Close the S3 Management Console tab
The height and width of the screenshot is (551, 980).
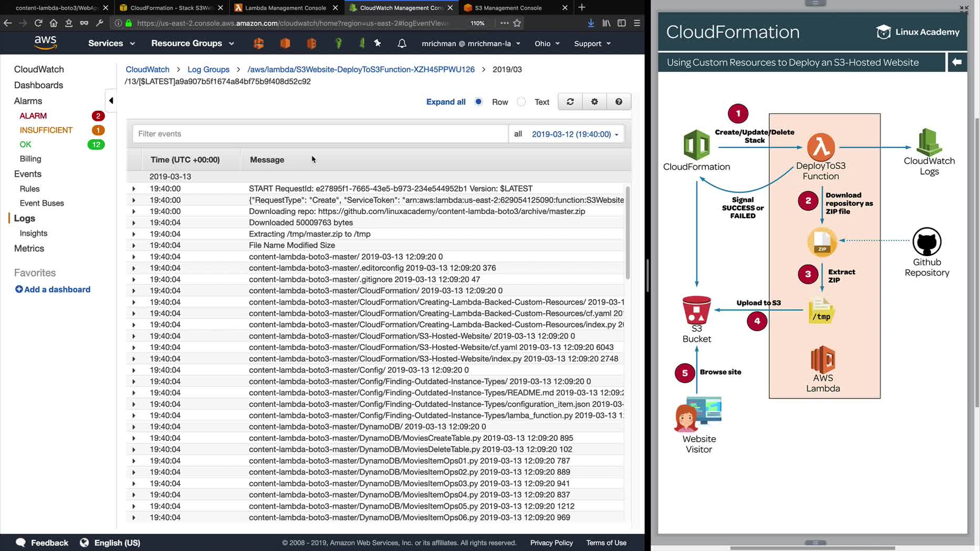tap(565, 8)
